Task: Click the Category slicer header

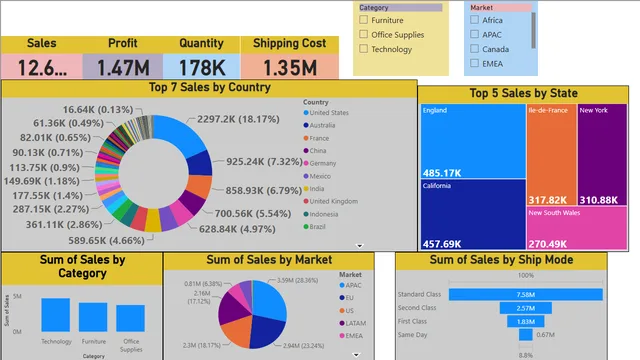Action: point(400,7)
